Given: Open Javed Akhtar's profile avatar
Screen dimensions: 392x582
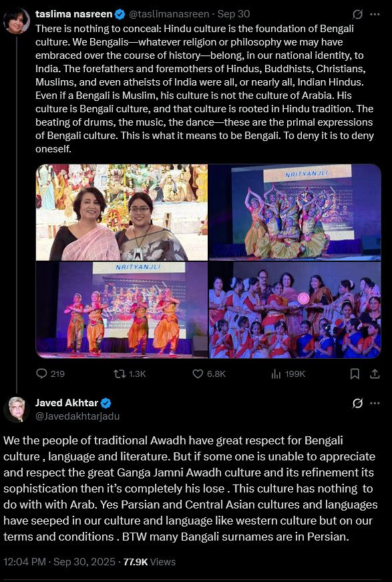Looking at the screenshot, I should pyautogui.click(x=16, y=410).
